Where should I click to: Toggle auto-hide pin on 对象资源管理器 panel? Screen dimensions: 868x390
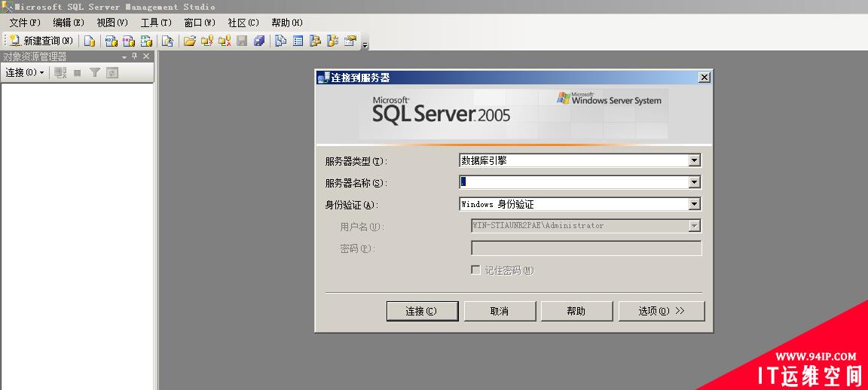pos(135,56)
